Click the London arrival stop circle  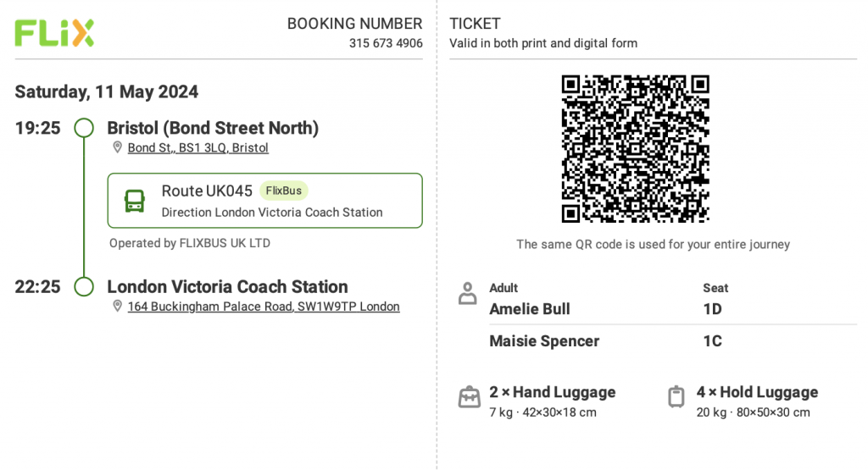coord(84,286)
